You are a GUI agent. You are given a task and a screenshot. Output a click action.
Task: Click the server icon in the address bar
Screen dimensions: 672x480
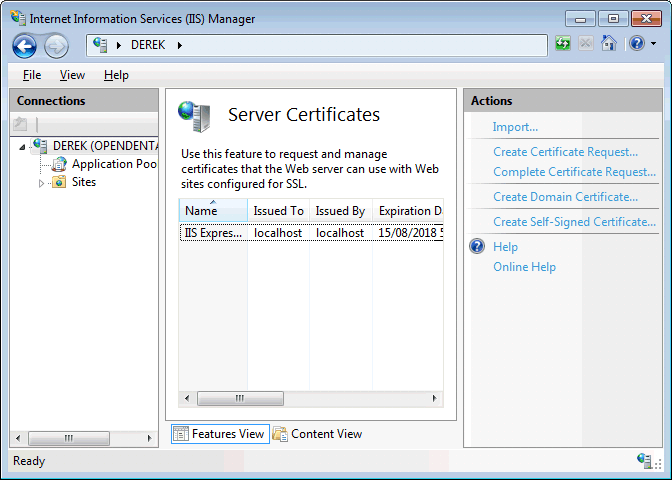pos(100,45)
